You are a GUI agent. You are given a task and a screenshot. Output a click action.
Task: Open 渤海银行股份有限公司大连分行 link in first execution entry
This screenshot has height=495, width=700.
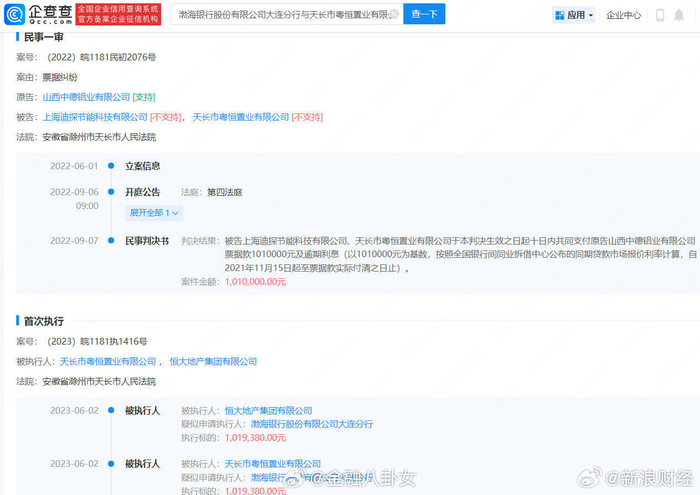[x=312, y=424]
